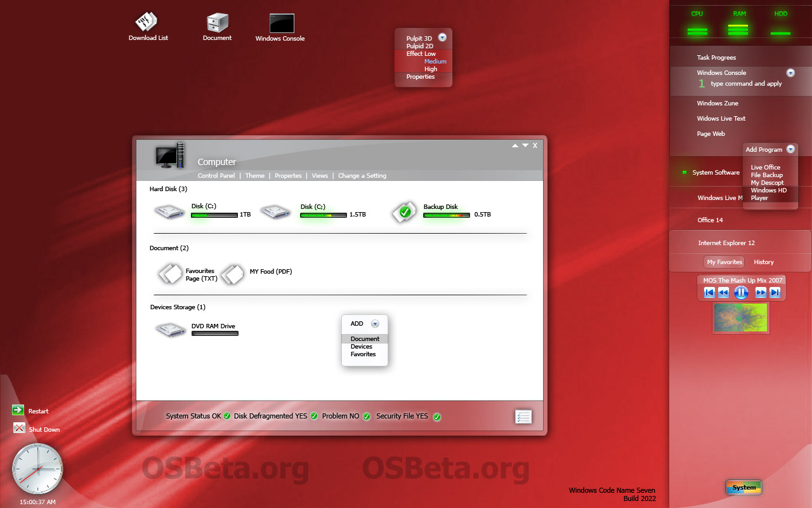Image resolution: width=812 pixels, height=508 pixels.
Task: Click the green Restart icon
Action: tap(18, 410)
